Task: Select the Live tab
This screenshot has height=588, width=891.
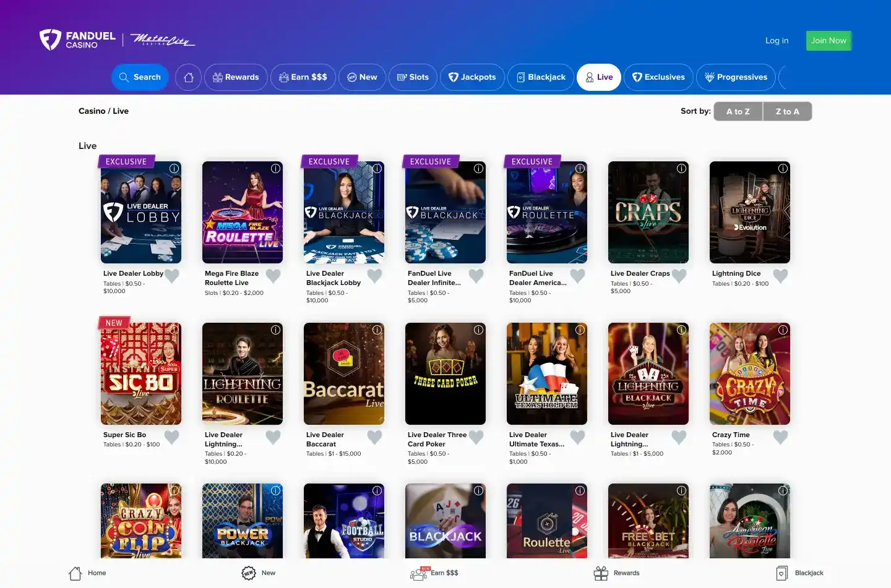Action: click(599, 77)
